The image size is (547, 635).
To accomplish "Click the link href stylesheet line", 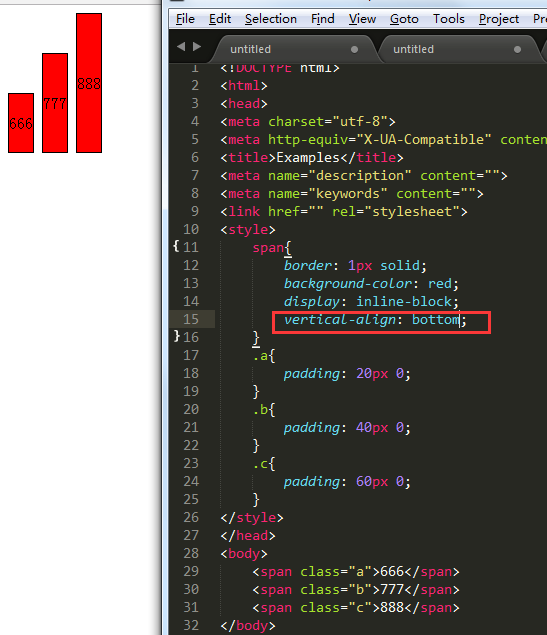I will click(x=344, y=212).
